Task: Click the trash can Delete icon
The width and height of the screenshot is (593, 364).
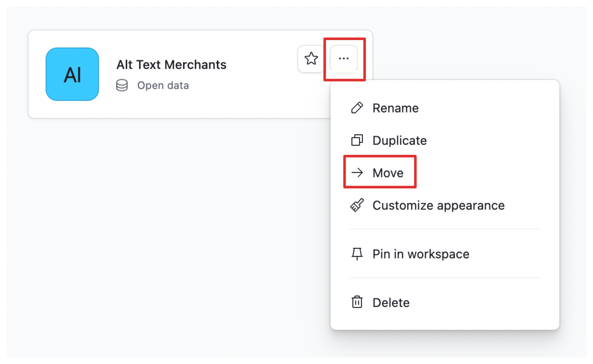Action: 357,302
